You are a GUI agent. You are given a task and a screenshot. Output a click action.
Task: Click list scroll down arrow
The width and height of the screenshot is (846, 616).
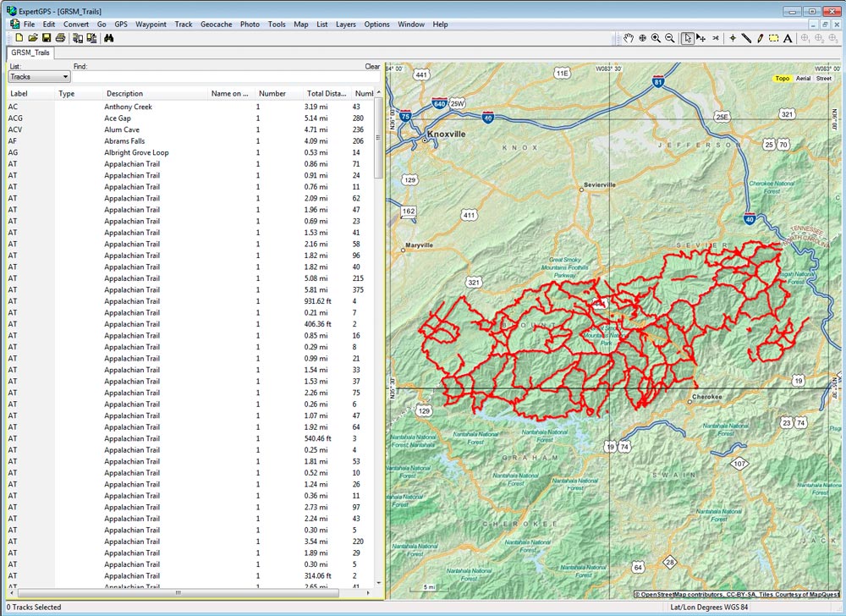[x=378, y=583]
